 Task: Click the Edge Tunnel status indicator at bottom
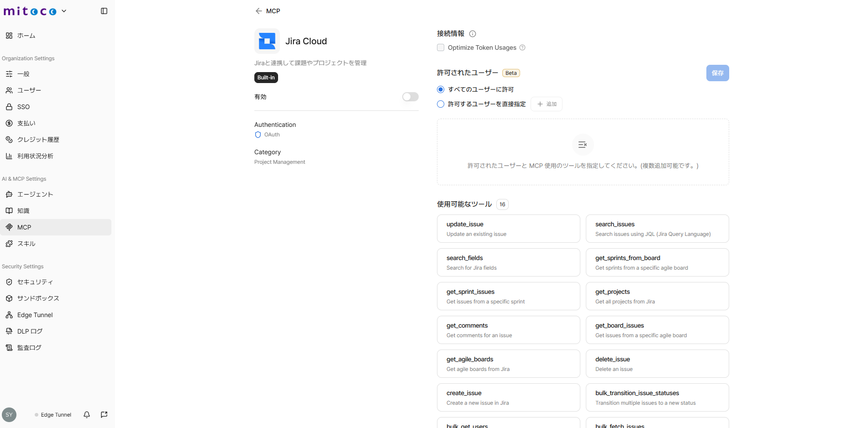[x=53, y=415]
